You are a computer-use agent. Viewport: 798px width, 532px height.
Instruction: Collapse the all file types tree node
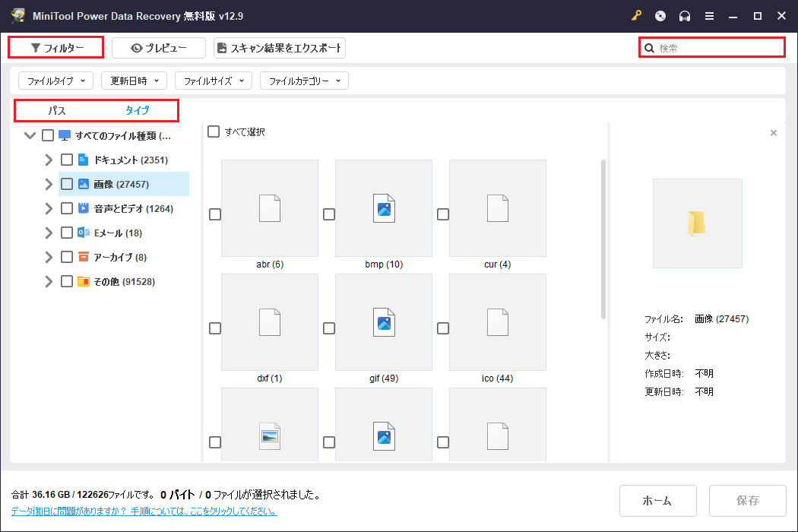(30, 135)
